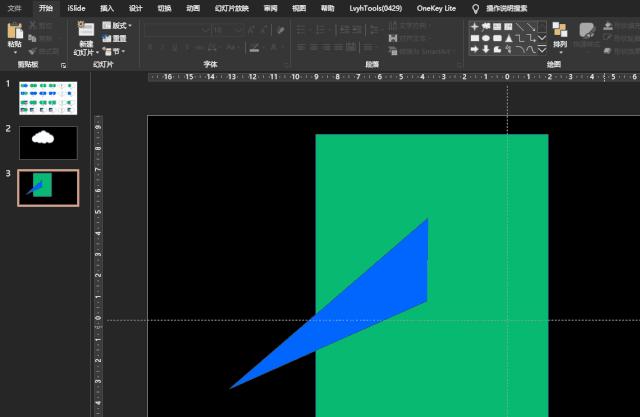Open the iSlide ribbon tab

coord(75,7)
